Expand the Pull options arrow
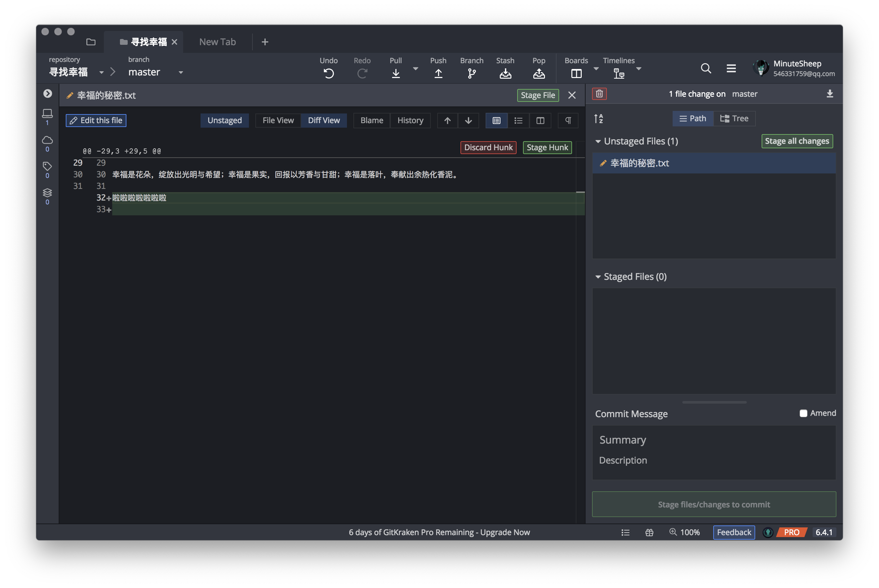This screenshot has width=879, height=588. pos(415,69)
